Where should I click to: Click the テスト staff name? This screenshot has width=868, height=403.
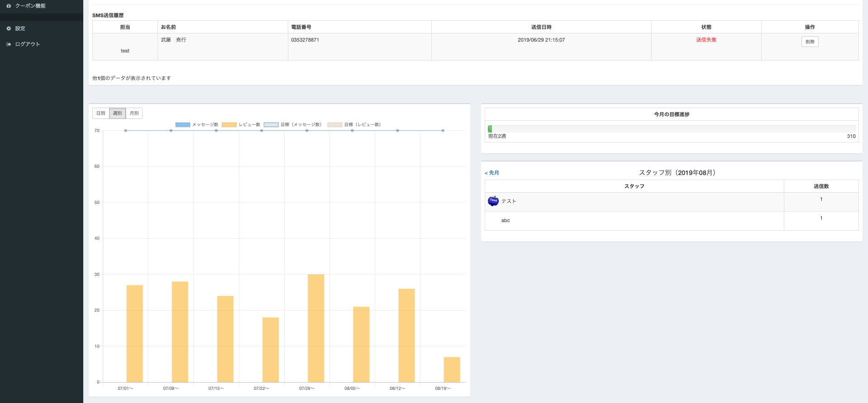509,201
